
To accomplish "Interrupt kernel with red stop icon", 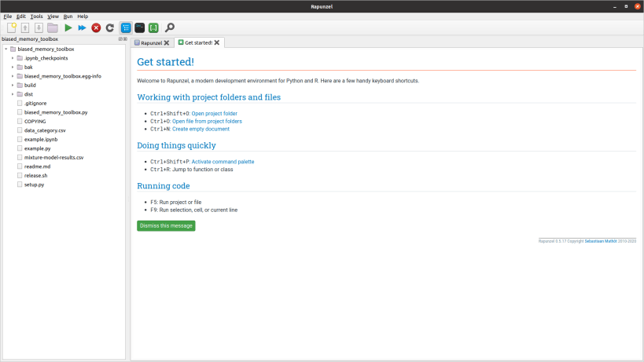I will (96, 28).
